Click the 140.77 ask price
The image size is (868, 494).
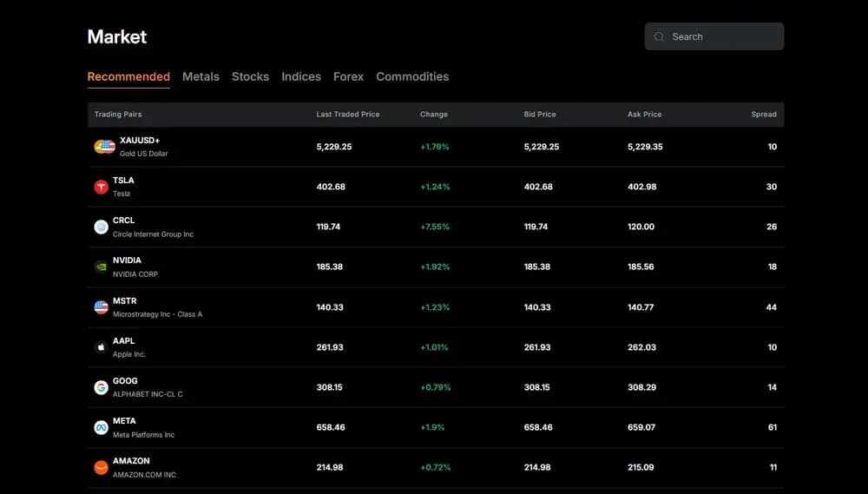(x=641, y=306)
